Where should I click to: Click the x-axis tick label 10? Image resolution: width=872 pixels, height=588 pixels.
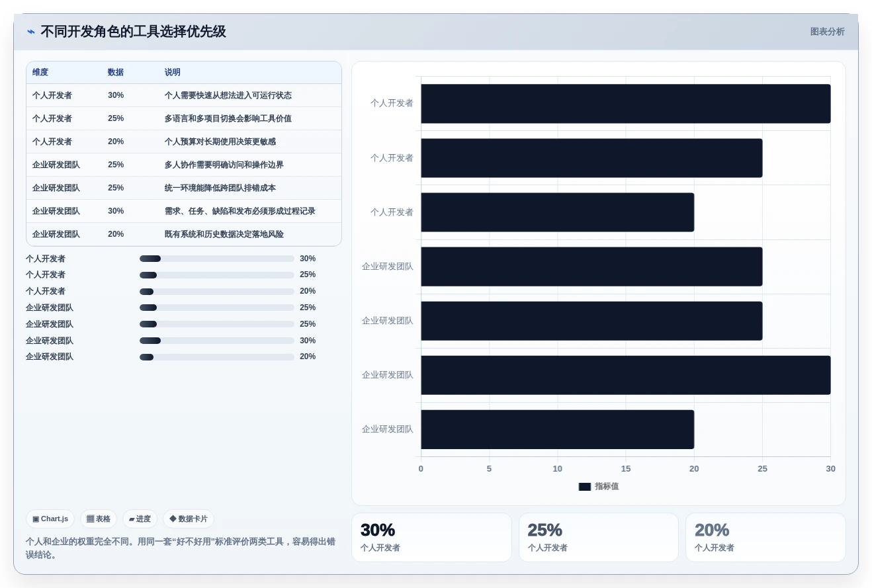point(558,469)
